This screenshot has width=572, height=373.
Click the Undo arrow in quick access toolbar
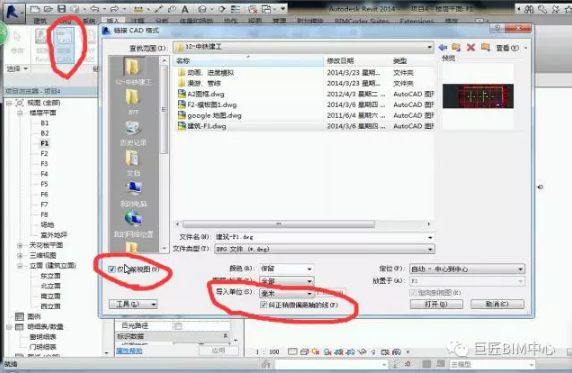(x=95, y=9)
